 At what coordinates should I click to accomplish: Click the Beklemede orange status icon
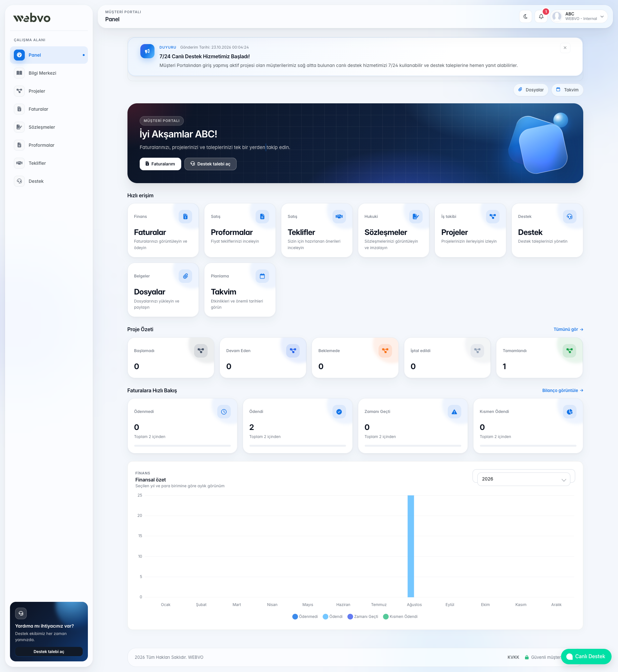tap(385, 351)
